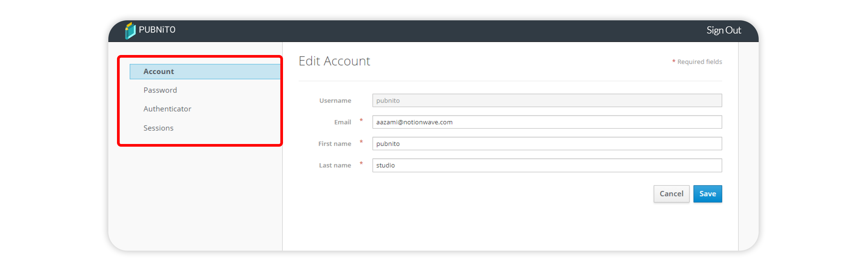Viewport: 868px width, 274px height.
Task: Click the Pubnito book logo icon
Action: click(x=130, y=31)
